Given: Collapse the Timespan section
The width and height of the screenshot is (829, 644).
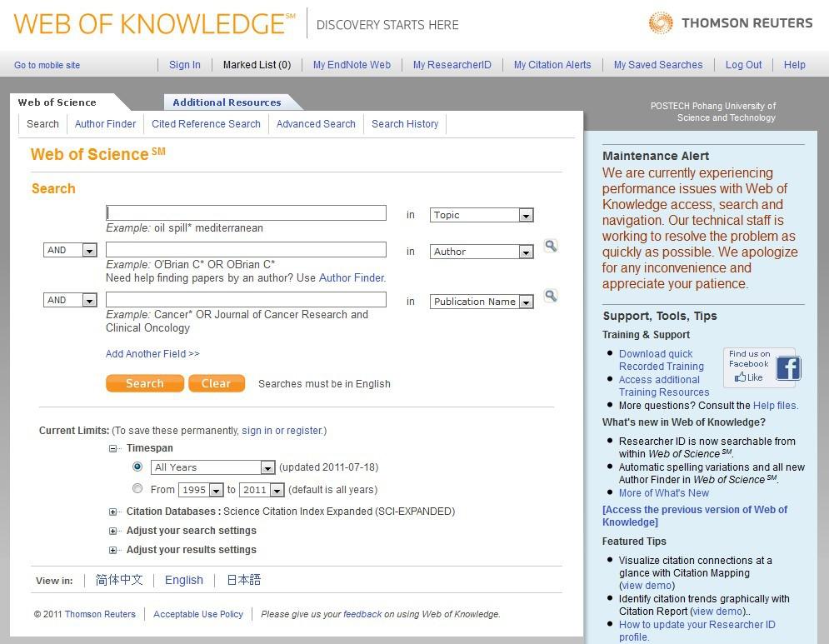Looking at the screenshot, I should click(x=112, y=449).
